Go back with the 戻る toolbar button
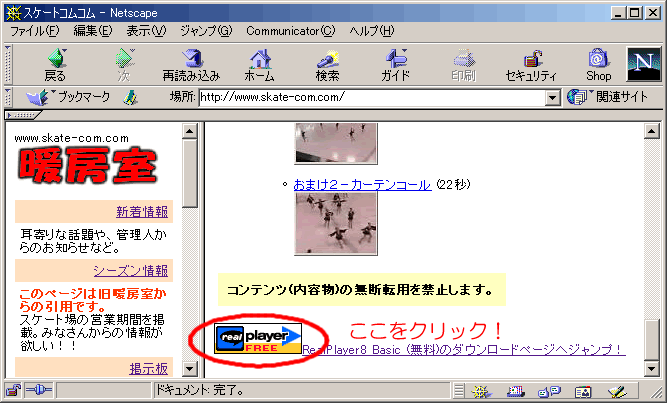This screenshot has width=667, height=403. coord(56,65)
